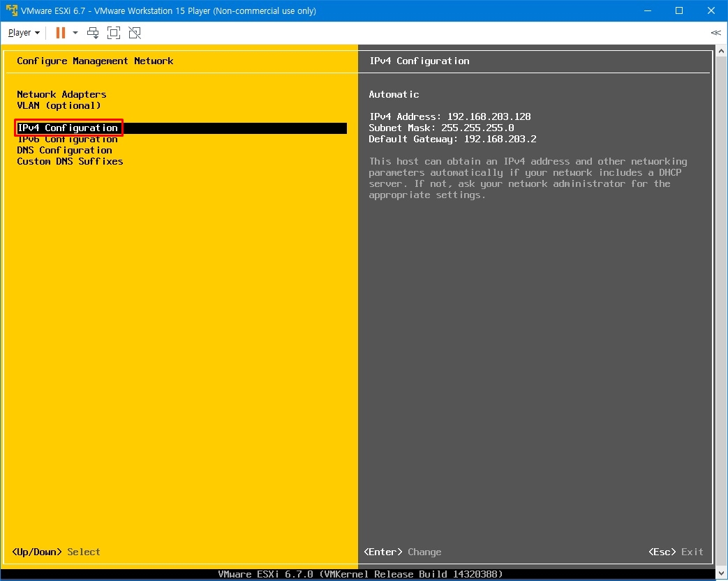Select IPv6 Configuration entry
728x581 pixels.
pos(67,139)
